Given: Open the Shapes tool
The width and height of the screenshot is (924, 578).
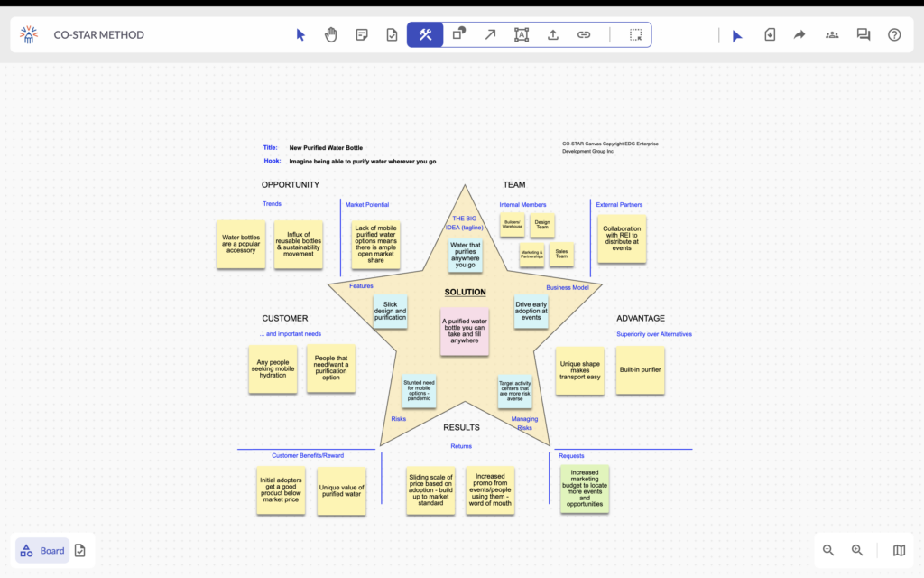Looking at the screenshot, I should [x=457, y=34].
